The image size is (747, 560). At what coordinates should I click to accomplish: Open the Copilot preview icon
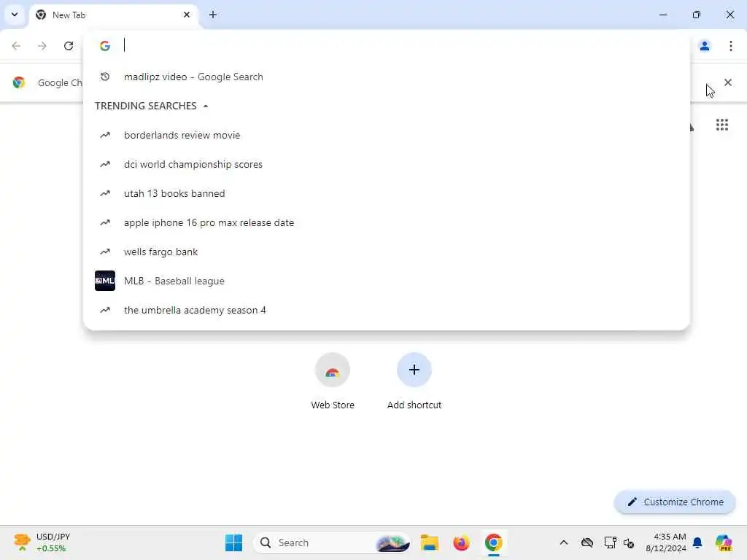(723, 542)
